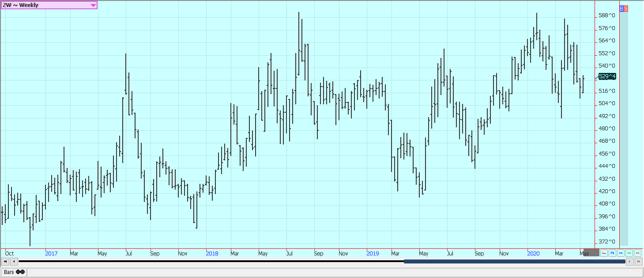This screenshot has width=644, height=278.
Task: Click the blue B buy button
Action: [x=621, y=8]
